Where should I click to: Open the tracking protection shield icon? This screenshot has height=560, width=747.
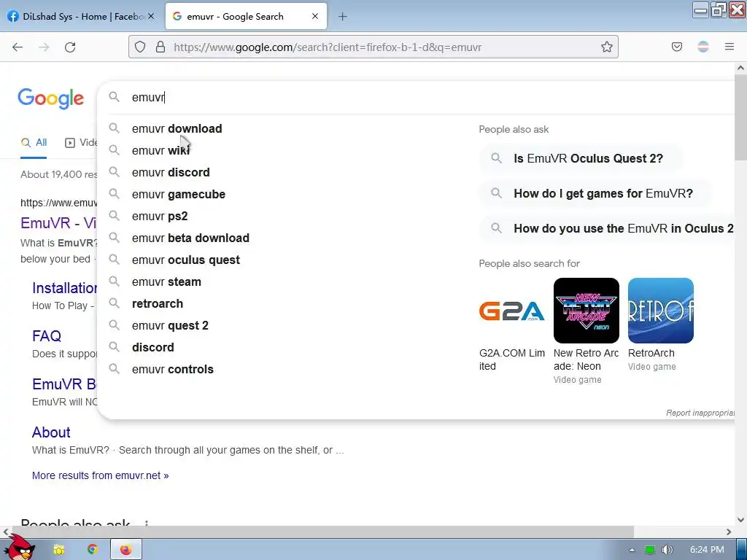coord(140,47)
